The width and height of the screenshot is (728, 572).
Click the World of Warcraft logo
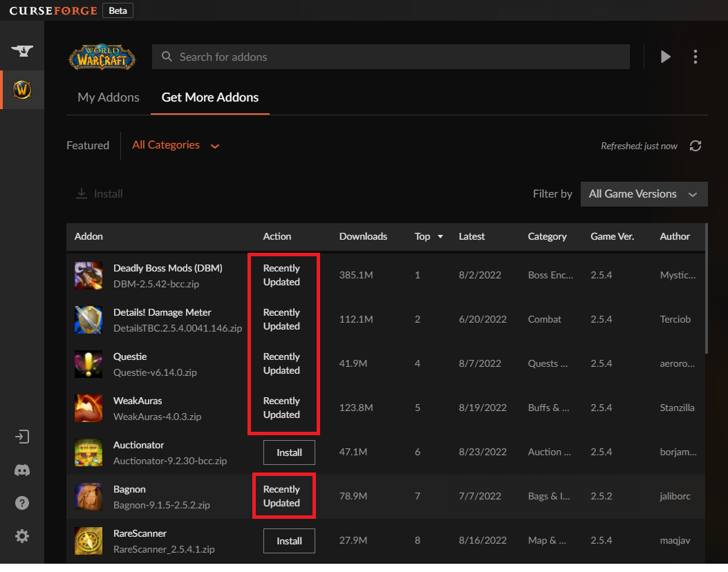click(x=102, y=57)
